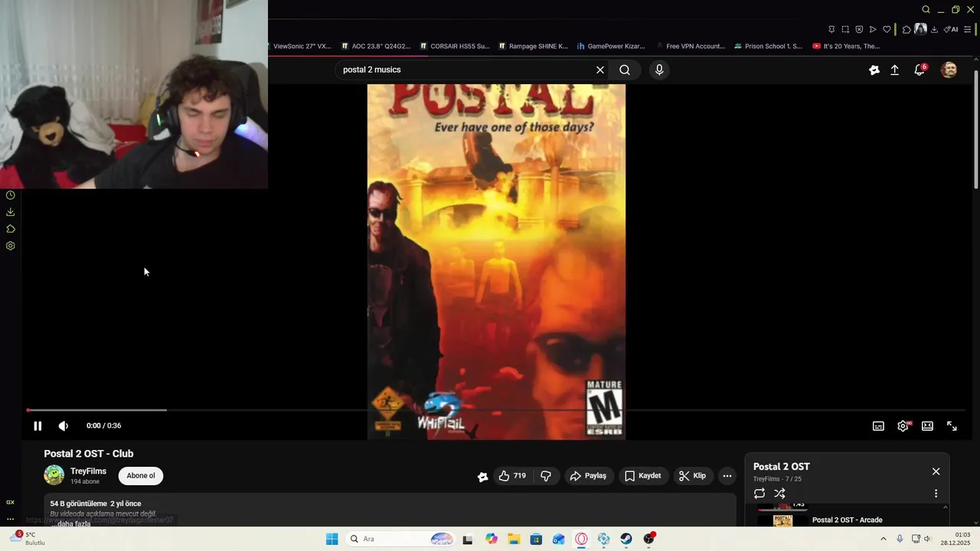Open File Explorer from taskbar
Viewport: 980px width, 551px height.
point(514,539)
